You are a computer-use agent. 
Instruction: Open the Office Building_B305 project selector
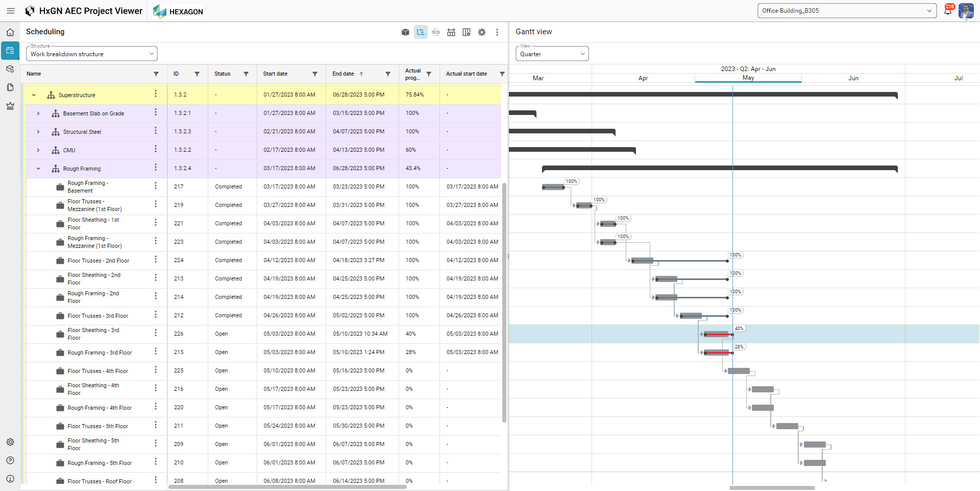(x=846, y=11)
